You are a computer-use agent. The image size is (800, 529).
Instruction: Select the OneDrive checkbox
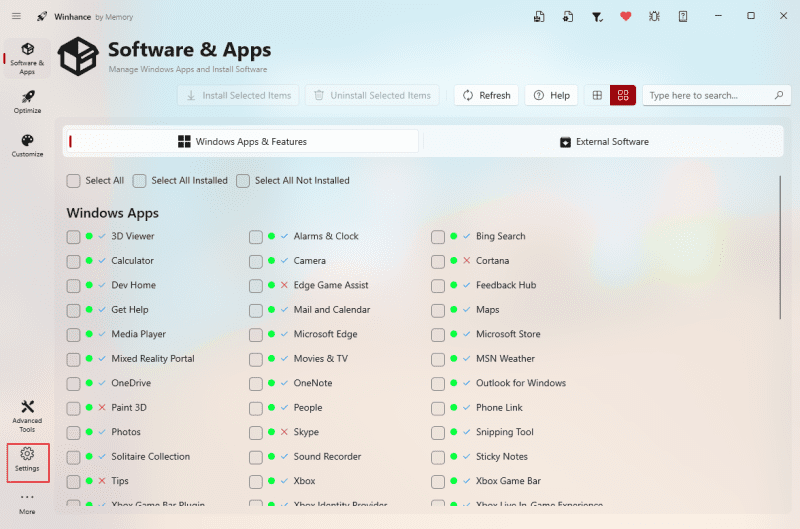click(x=73, y=384)
